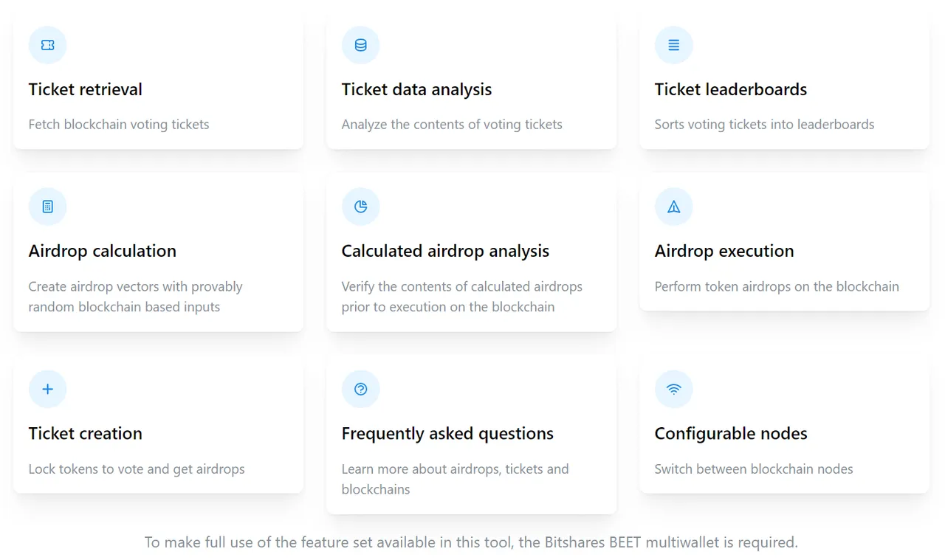Viewport: 945px width, 560px height.
Task: Click the database icon above Ticket data analysis
Action: [361, 45]
